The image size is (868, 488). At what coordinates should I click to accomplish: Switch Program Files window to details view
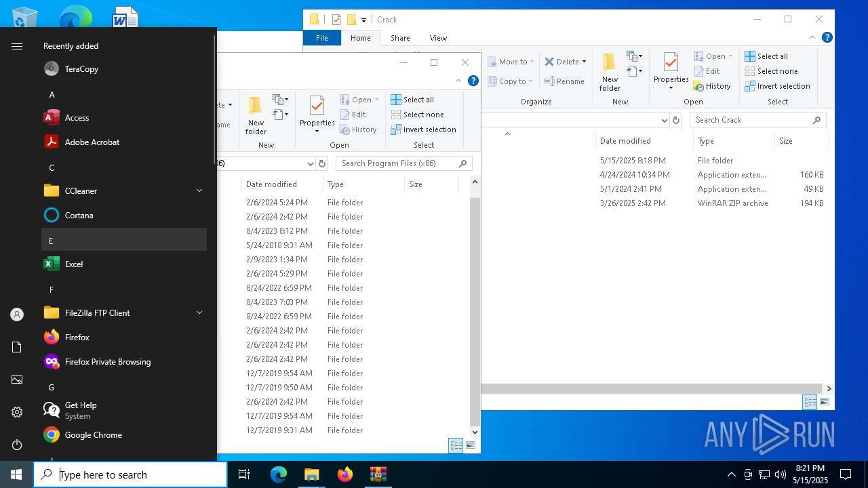[x=456, y=445]
